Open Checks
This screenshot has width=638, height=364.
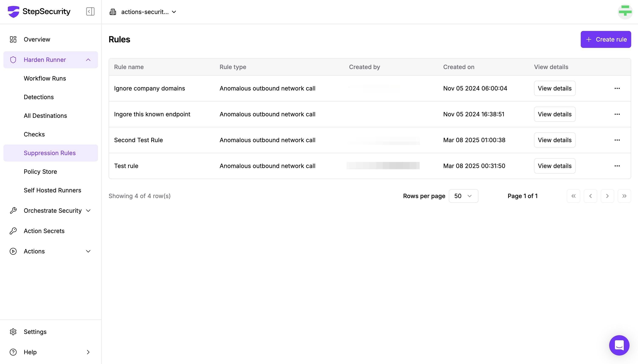[34, 134]
